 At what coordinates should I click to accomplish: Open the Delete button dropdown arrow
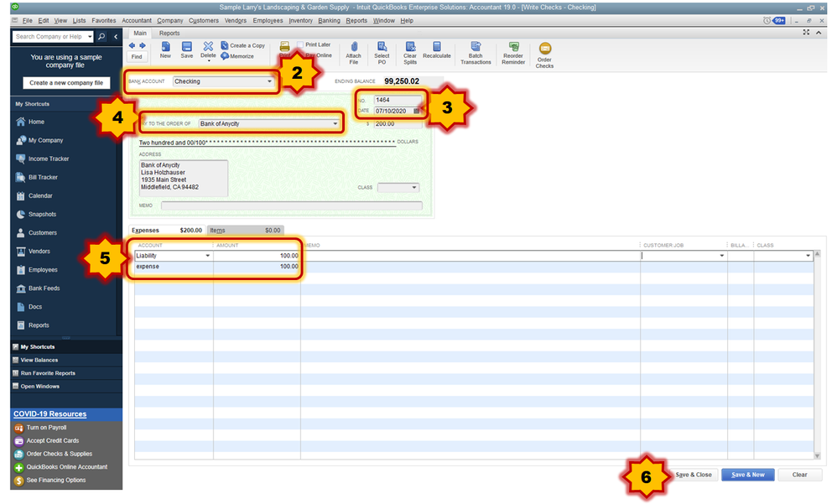coord(208,61)
